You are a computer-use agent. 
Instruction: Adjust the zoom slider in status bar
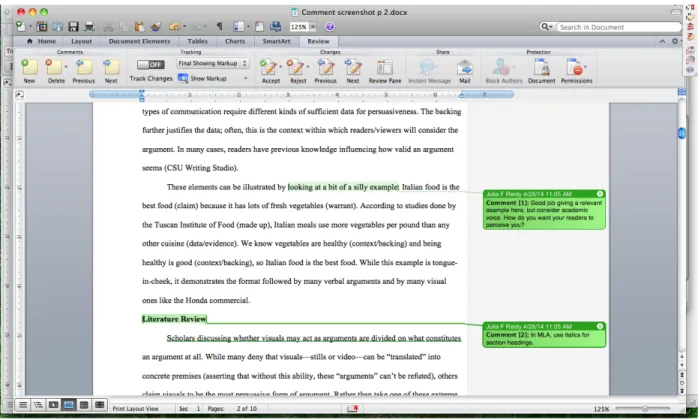(645, 408)
